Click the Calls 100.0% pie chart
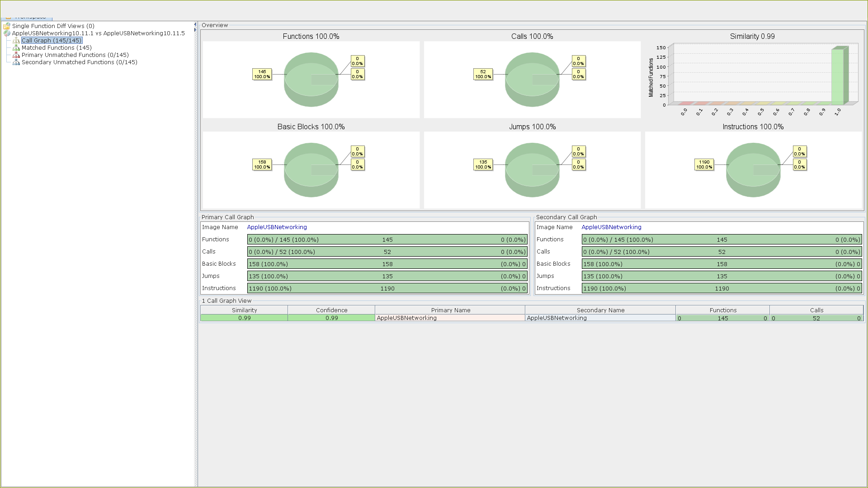The height and width of the screenshot is (488, 868). point(532,80)
